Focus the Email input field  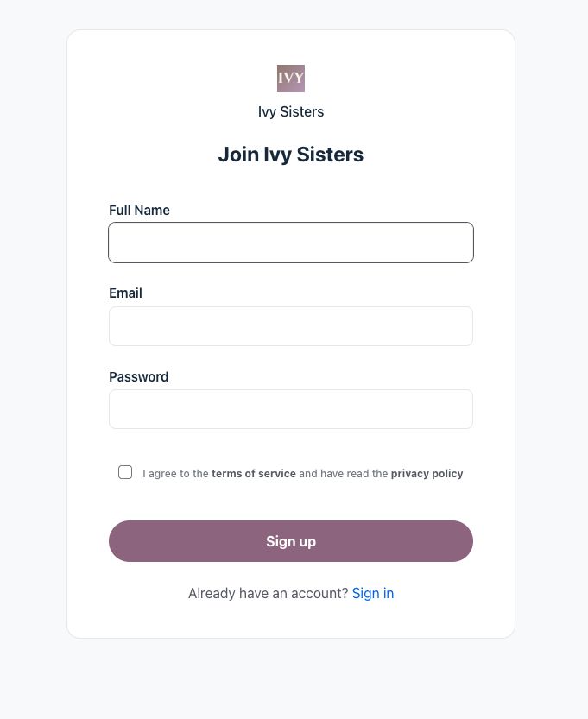pyautogui.click(x=291, y=326)
